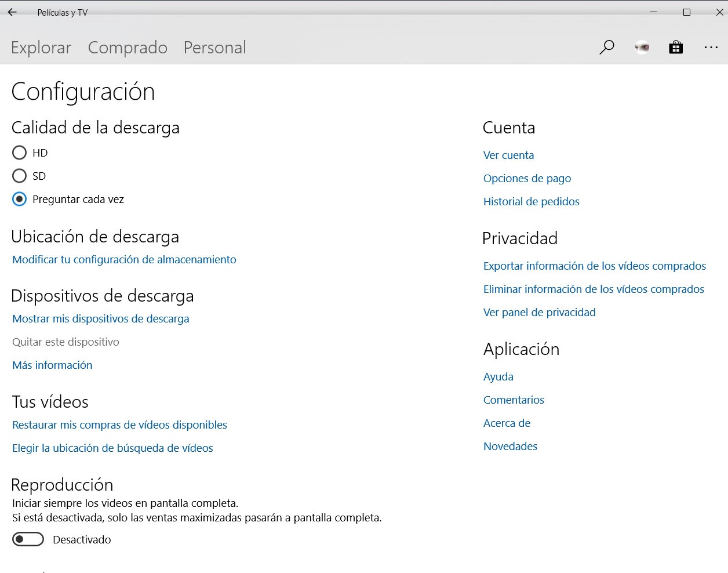The image size is (728, 573).
Task: Open Ver panel de privacidad link
Action: pyautogui.click(x=539, y=312)
